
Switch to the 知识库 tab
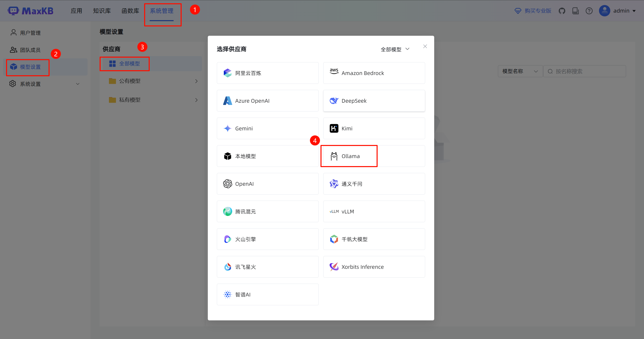(x=102, y=11)
